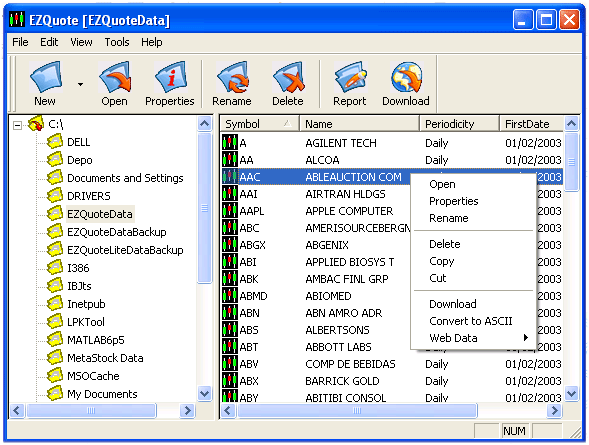
Task: Select the MSOCache folder icon
Action: [55, 376]
